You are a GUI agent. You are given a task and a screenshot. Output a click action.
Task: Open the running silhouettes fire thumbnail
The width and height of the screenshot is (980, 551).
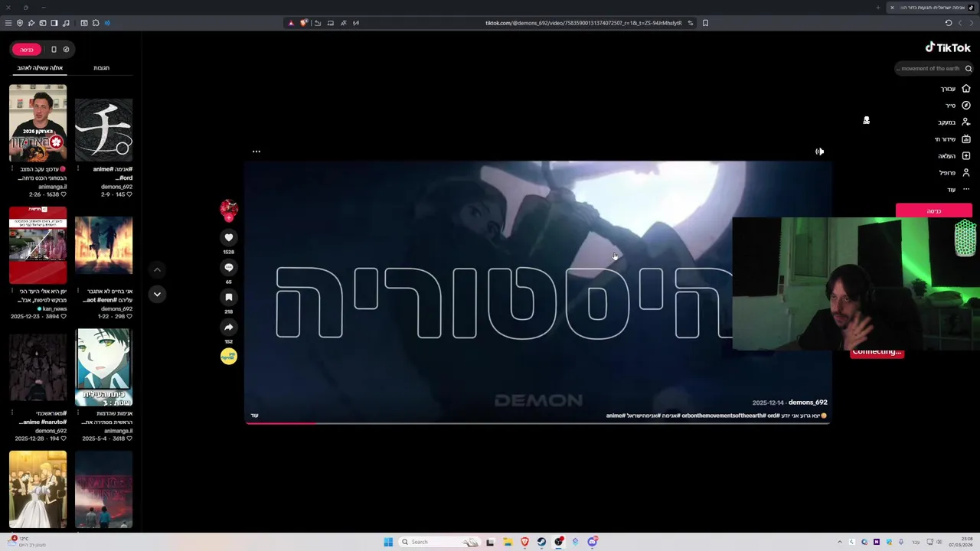click(x=103, y=245)
